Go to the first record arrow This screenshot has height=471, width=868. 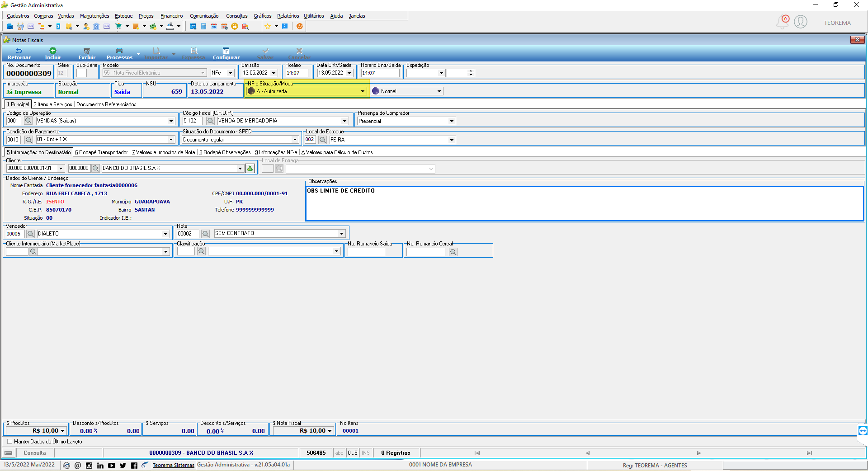tap(477, 453)
